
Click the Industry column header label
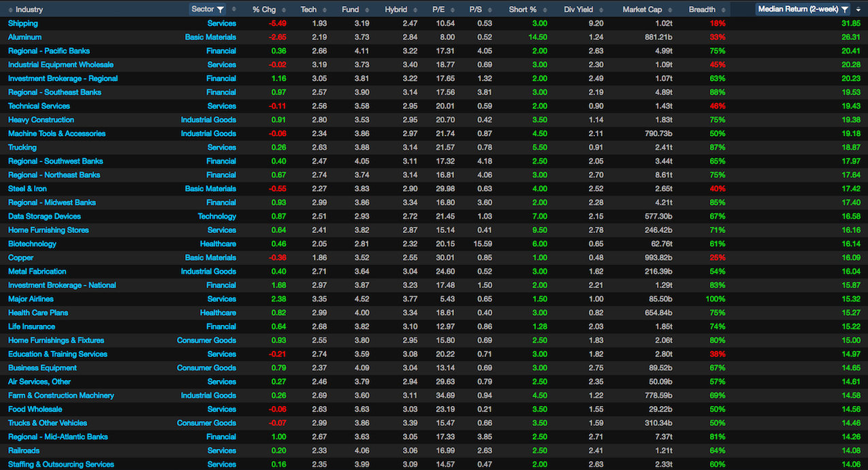29,10
